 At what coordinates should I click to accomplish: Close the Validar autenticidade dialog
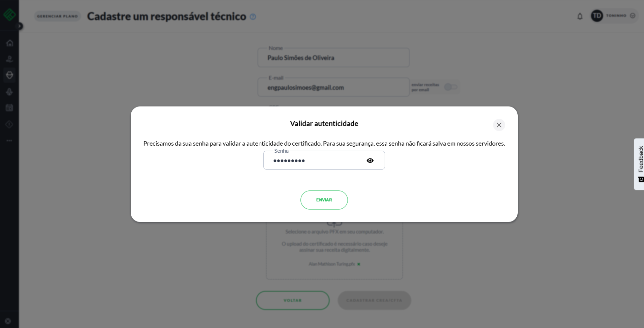499,125
